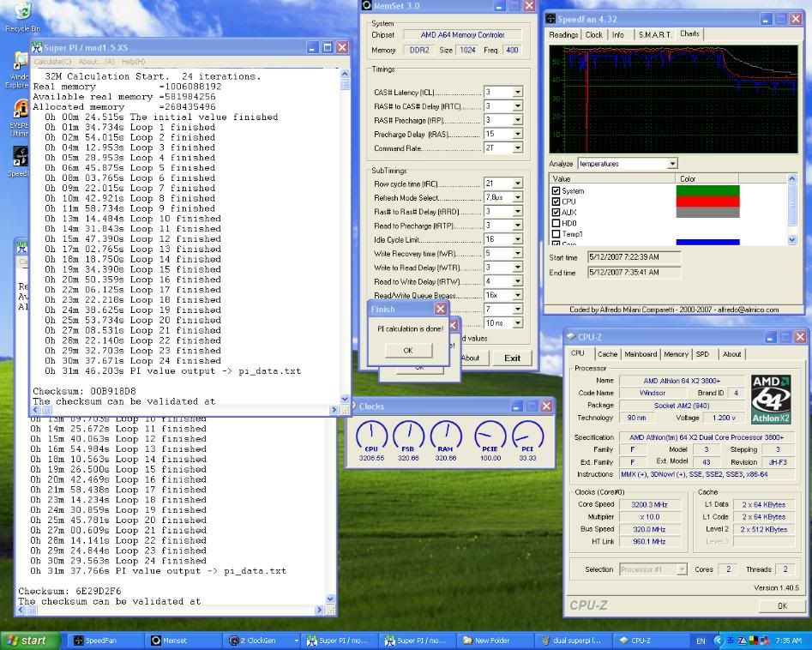Enable the HD0 temperature checkbox

pos(556,223)
